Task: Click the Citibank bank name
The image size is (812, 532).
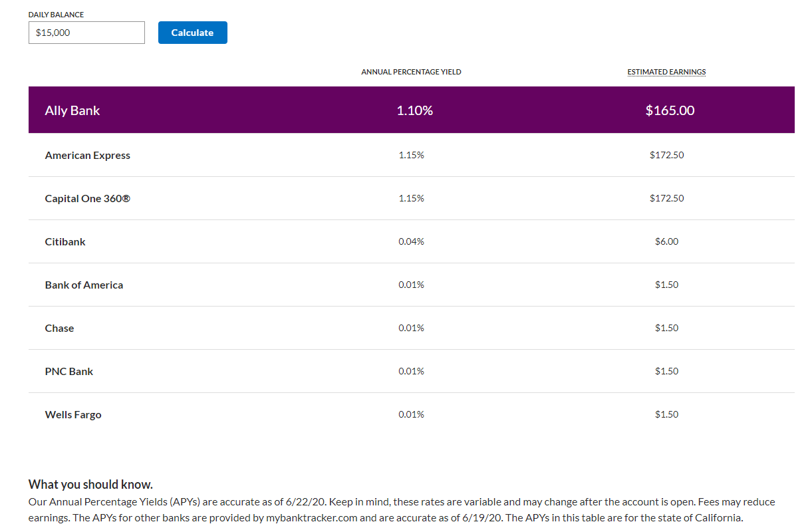Action: [x=65, y=241]
